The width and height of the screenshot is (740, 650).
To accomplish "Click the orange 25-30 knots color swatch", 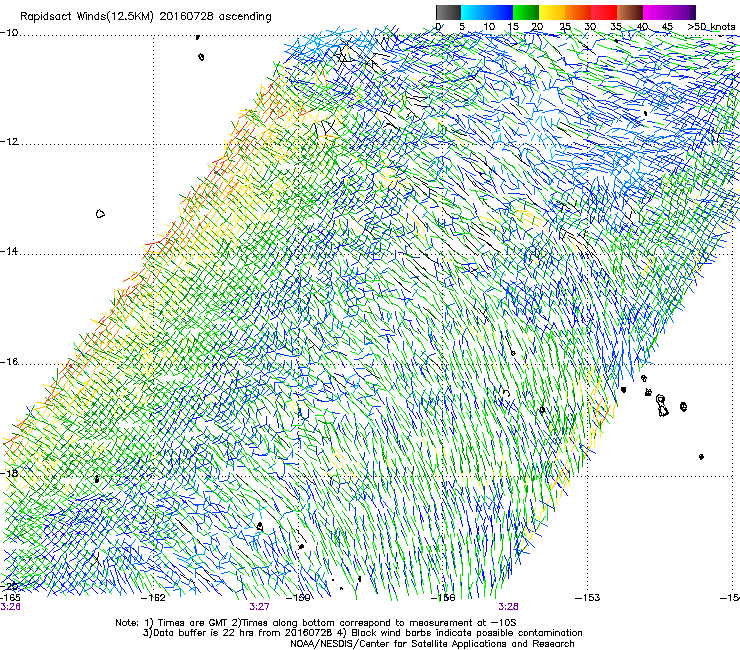I will tap(578, 12).
